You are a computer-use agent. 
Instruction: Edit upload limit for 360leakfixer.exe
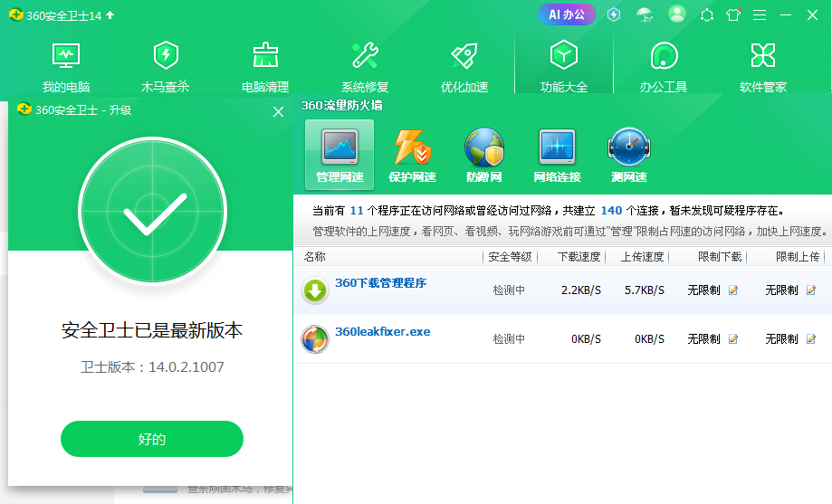(811, 338)
